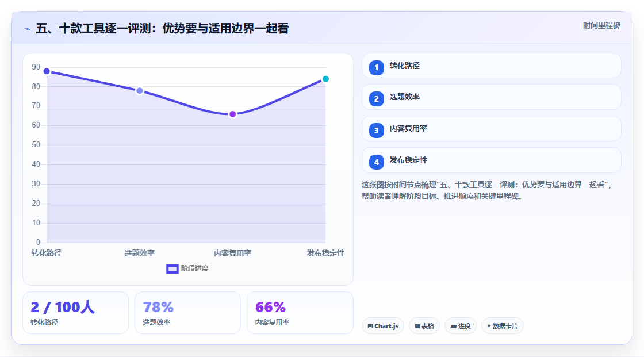Click the 选题效率 data point on chart
The image size is (644, 357).
tap(140, 91)
